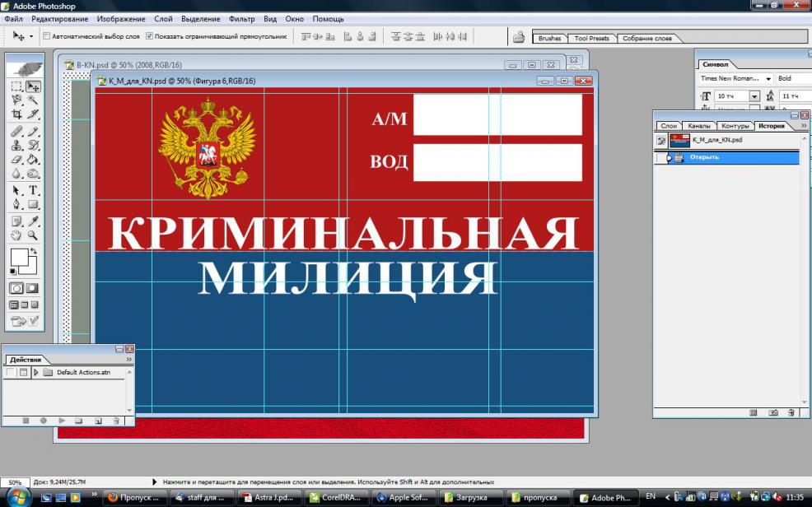Open the Редактирование menu

tap(59, 19)
